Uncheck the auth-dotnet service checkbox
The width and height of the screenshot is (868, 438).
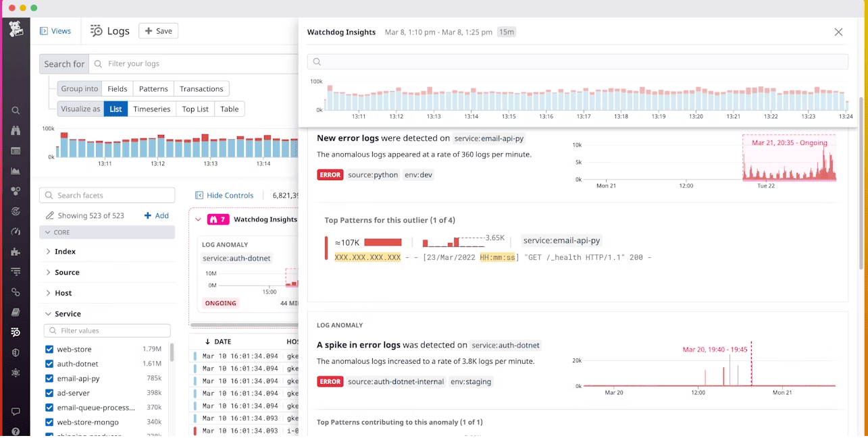coord(49,364)
